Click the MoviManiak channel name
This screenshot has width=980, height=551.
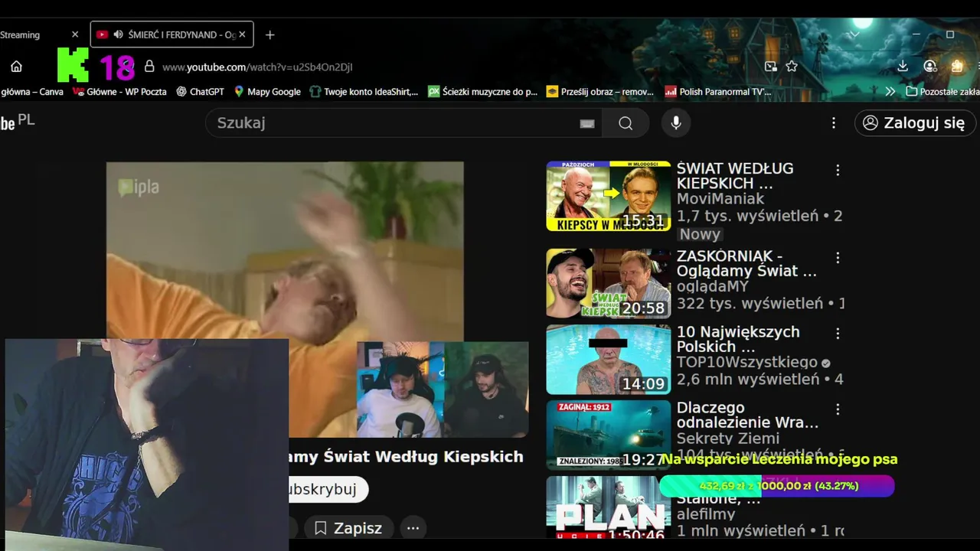[720, 199]
